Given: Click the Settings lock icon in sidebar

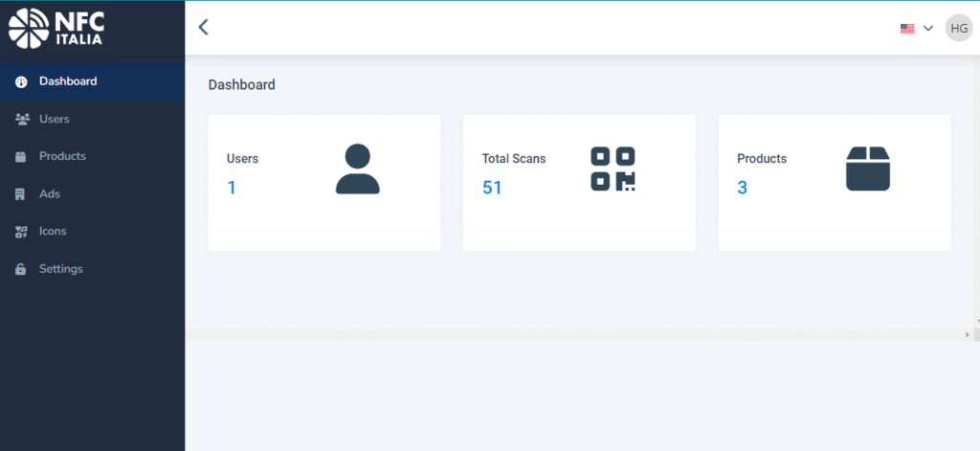Looking at the screenshot, I should [x=21, y=270].
